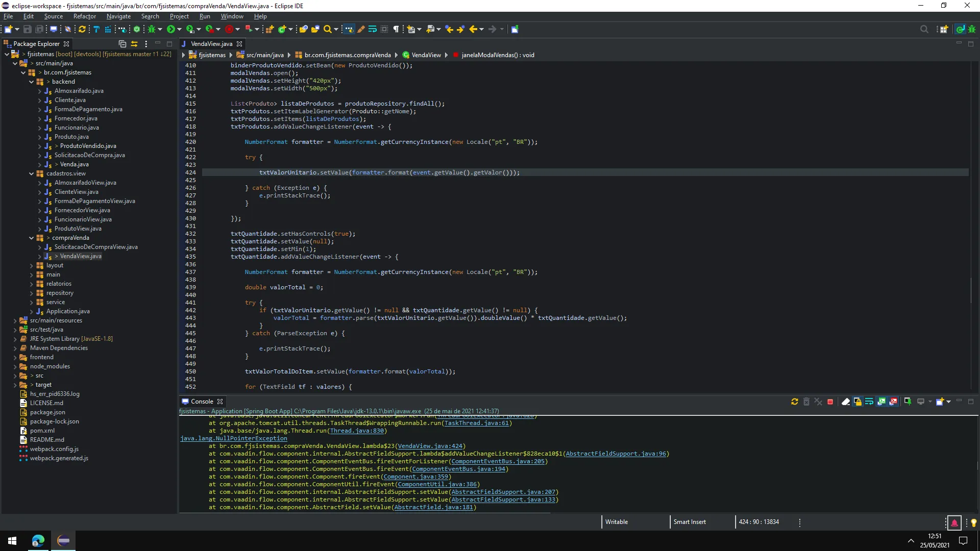This screenshot has height=551, width=980.
Task: Pin the console with green pin icon
Action: (x=908, y=402)
